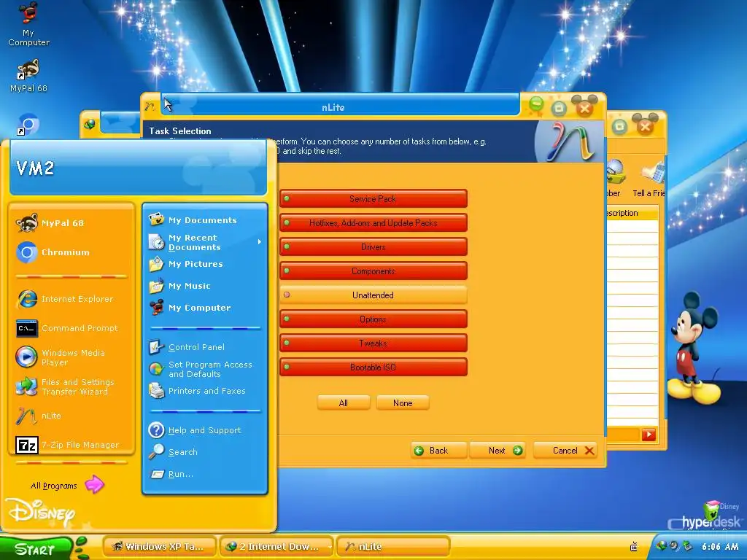Viewport: 747px width, 560px height.
Task: Switch to Windows XP Ta... taskbar item
Action: pos(160,547)
